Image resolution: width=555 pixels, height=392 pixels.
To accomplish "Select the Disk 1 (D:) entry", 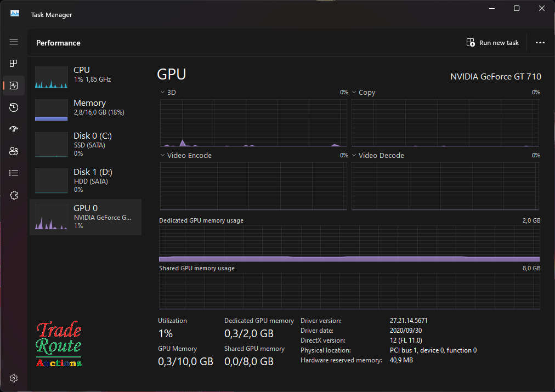I will pos(85,181).
